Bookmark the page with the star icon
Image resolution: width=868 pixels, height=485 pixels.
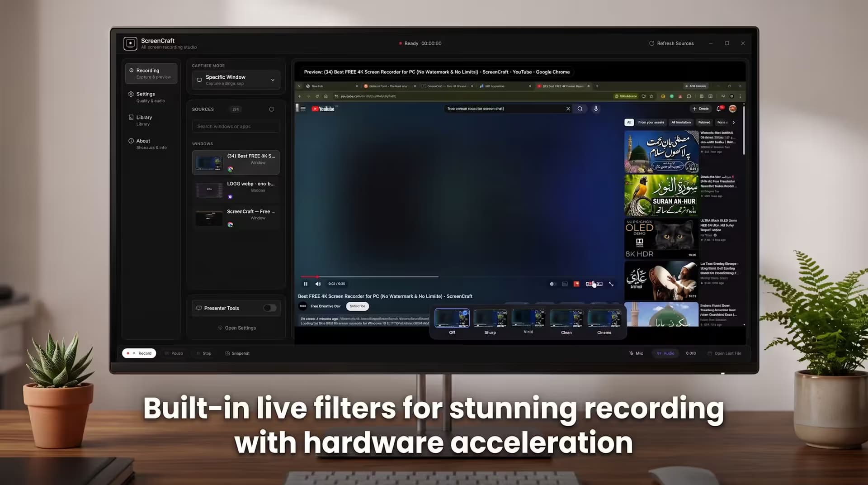coord(651,96)
